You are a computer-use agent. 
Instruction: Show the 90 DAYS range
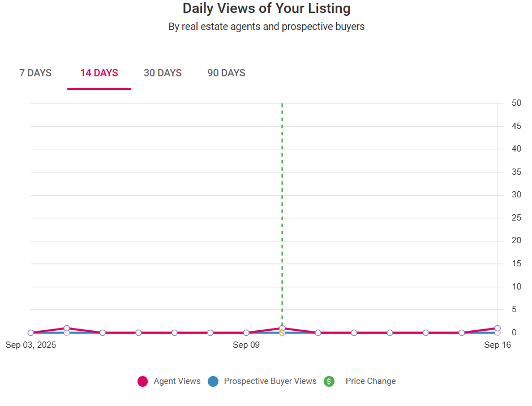click(x=226, y=73)
